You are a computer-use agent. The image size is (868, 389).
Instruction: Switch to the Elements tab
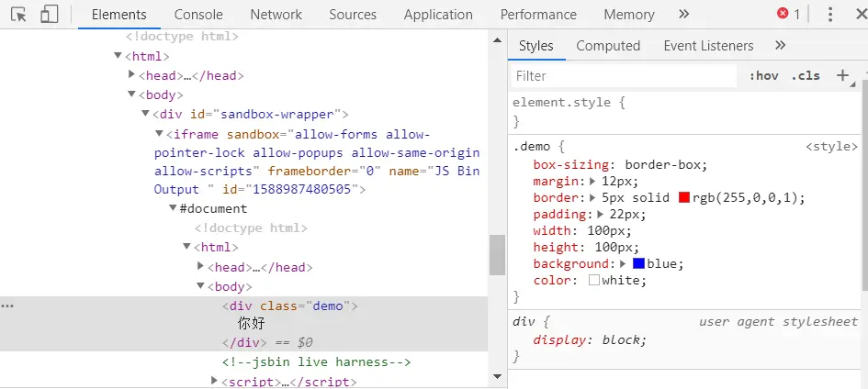119,15
